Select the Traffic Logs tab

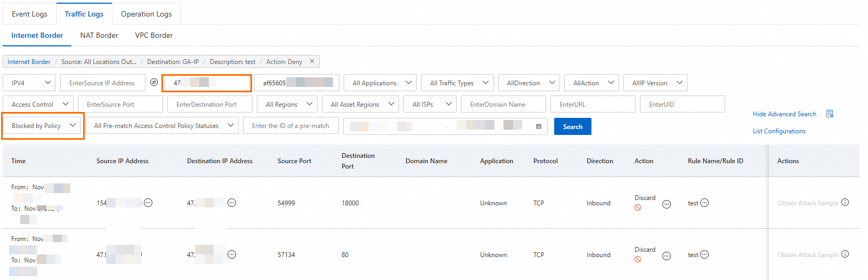84,14
